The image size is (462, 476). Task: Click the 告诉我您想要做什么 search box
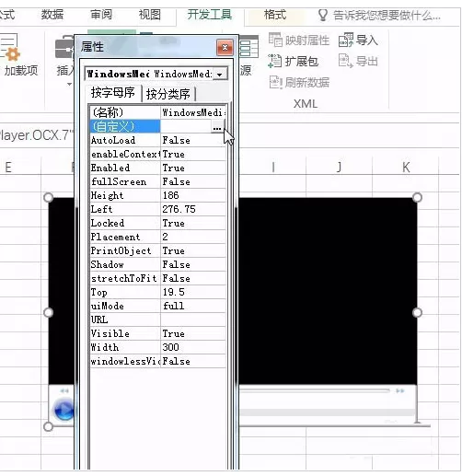coord(387,15)
